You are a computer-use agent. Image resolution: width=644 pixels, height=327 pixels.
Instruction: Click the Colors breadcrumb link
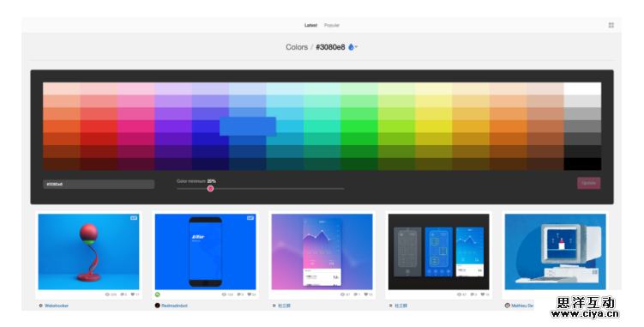click(297, 47)
